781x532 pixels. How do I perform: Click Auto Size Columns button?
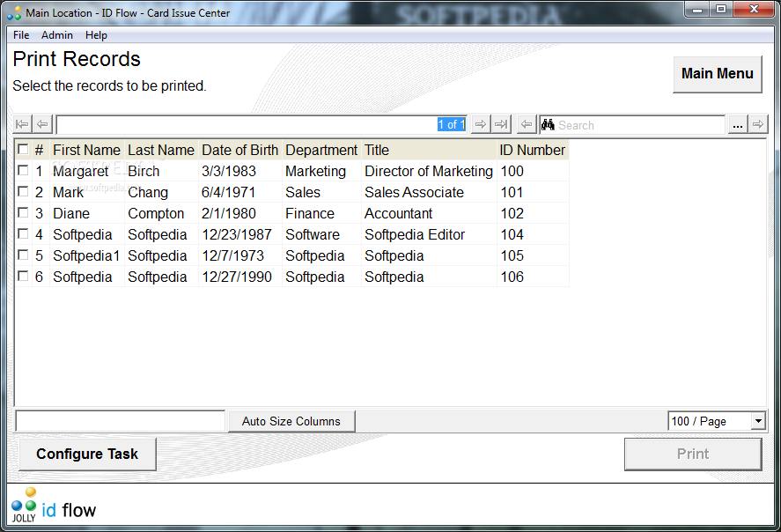click(x=291, y=421)
